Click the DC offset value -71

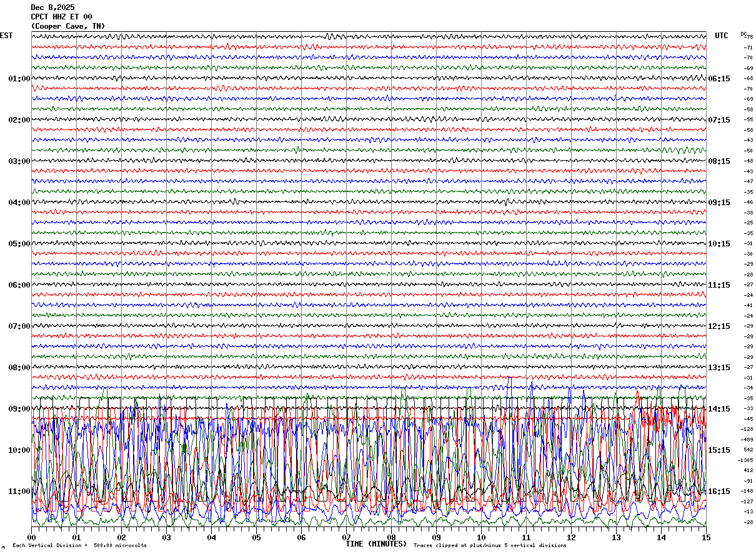coord(748,48)
